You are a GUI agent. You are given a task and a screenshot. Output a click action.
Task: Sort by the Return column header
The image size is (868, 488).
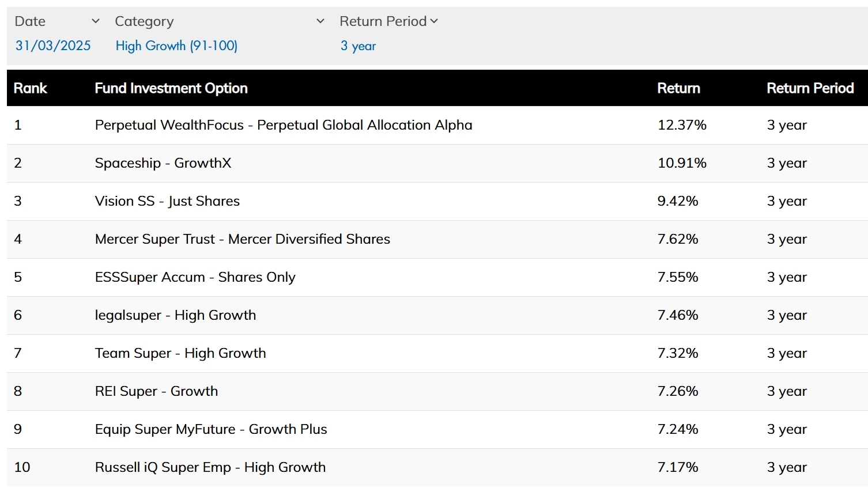678,88
